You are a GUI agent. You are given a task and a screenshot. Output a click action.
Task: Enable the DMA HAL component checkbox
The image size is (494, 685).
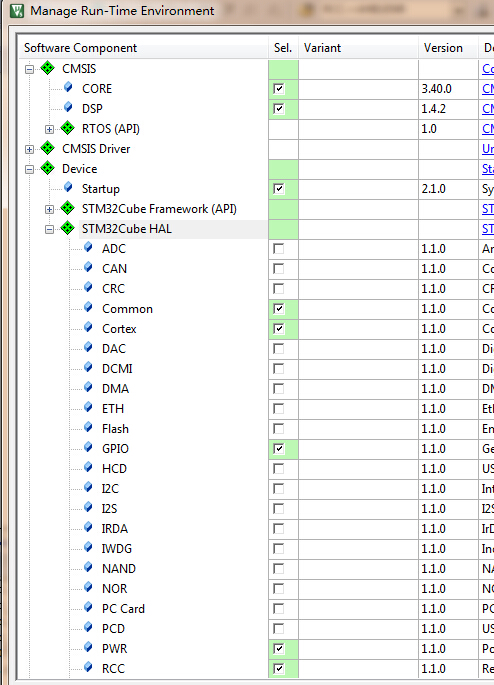click(279, 389)
